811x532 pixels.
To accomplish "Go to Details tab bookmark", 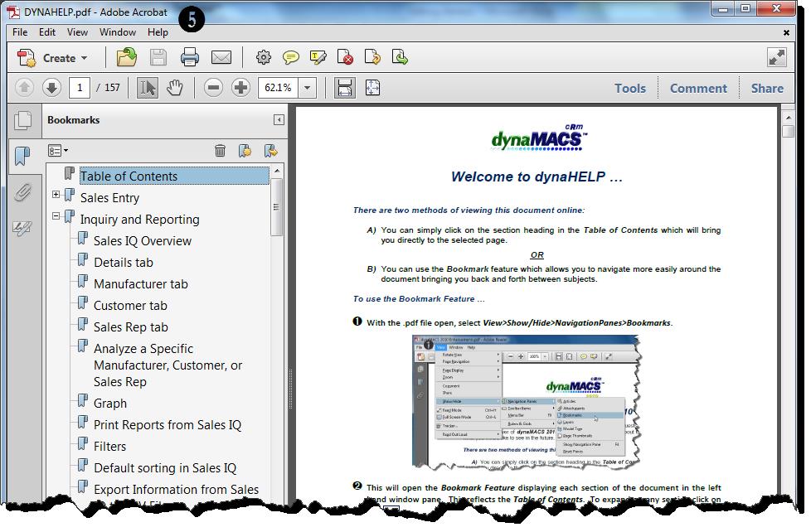I will point(123,263).
